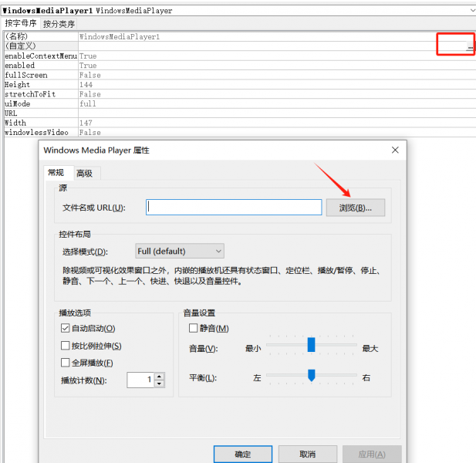The height and width of the screenshot is (463, 476).
Task: Click the 应用(A) button
Action: [x=372, y=455]
